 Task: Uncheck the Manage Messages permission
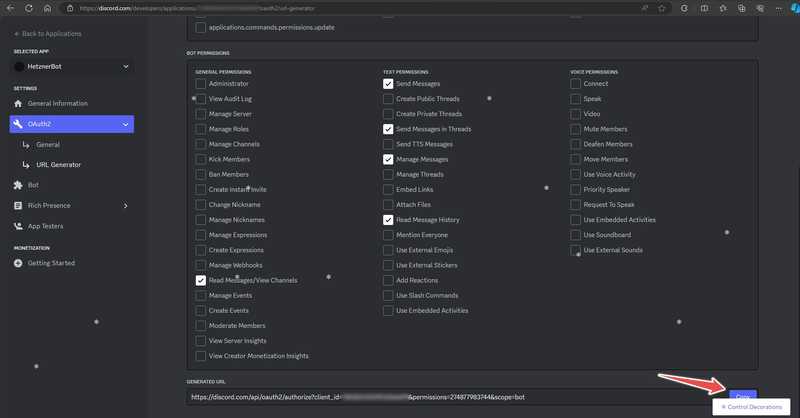pos(388,159)
